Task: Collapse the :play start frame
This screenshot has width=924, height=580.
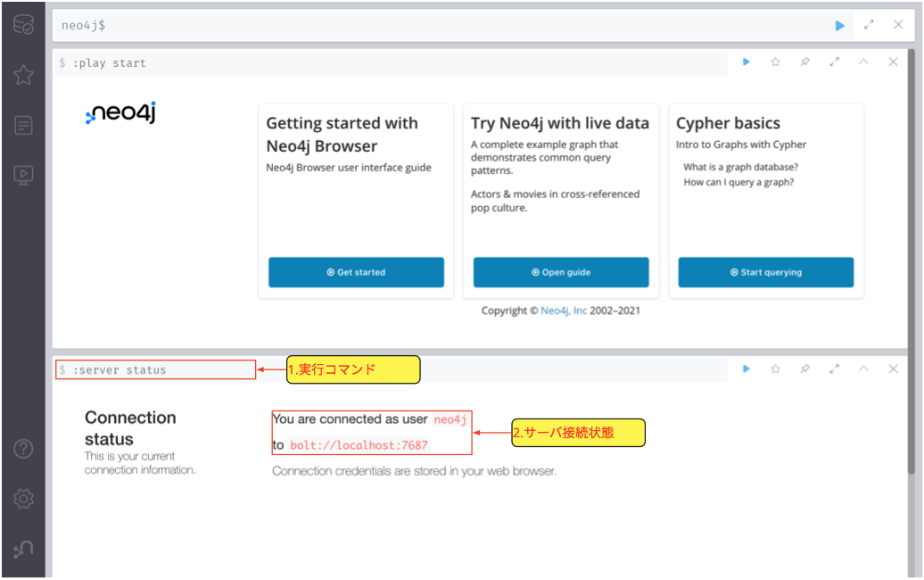Action: click(863, 62)
